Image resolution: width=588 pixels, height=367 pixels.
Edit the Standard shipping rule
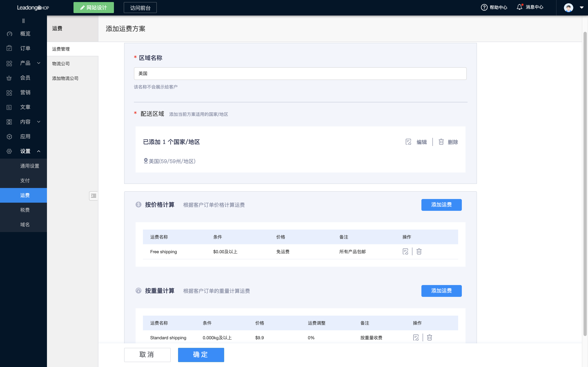point(416,337)
